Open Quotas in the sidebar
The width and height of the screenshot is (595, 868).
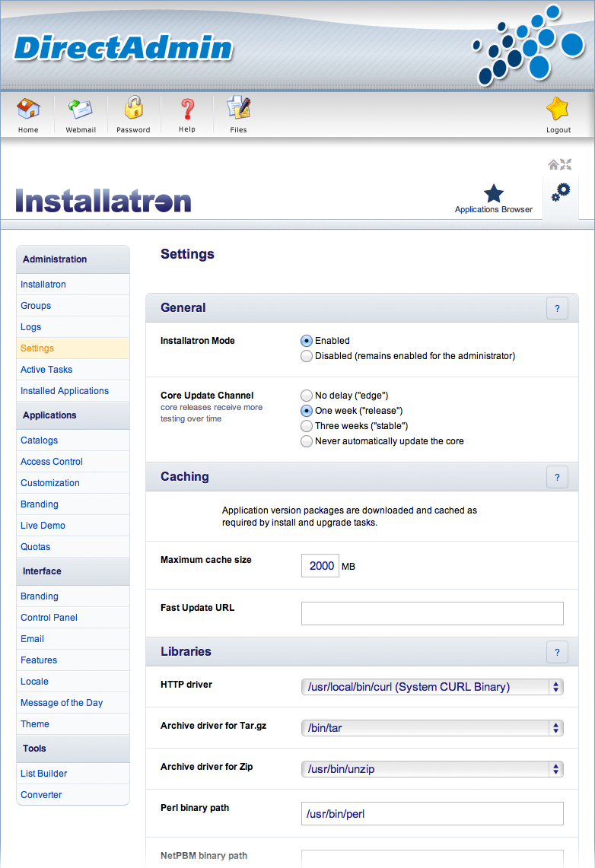coord(73,547)
